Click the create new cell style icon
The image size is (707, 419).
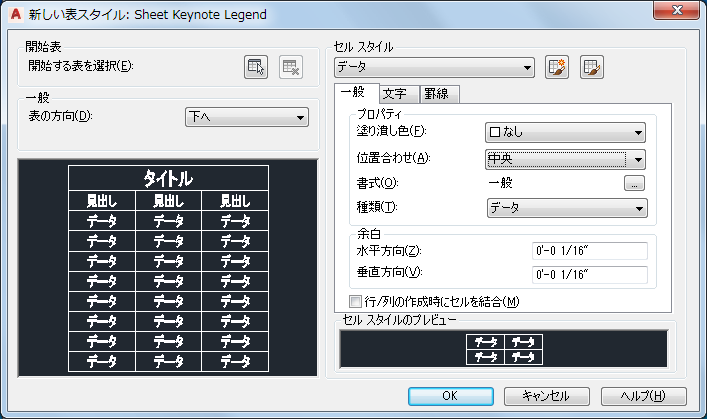[556, 67]
